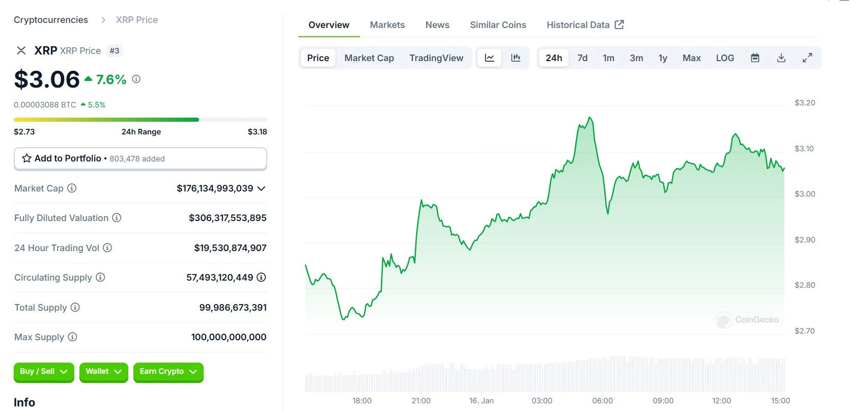Select the 7d time range

point(582,58)
